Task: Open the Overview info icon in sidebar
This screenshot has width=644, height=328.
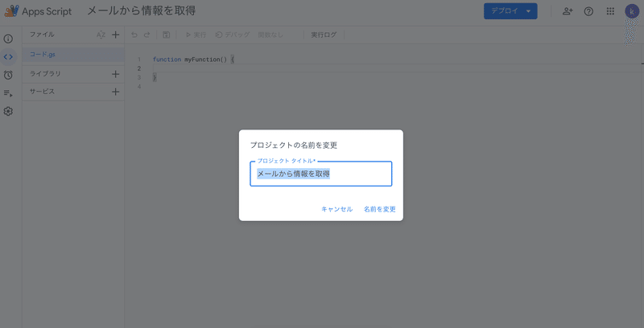Action: tap(8, 39)
